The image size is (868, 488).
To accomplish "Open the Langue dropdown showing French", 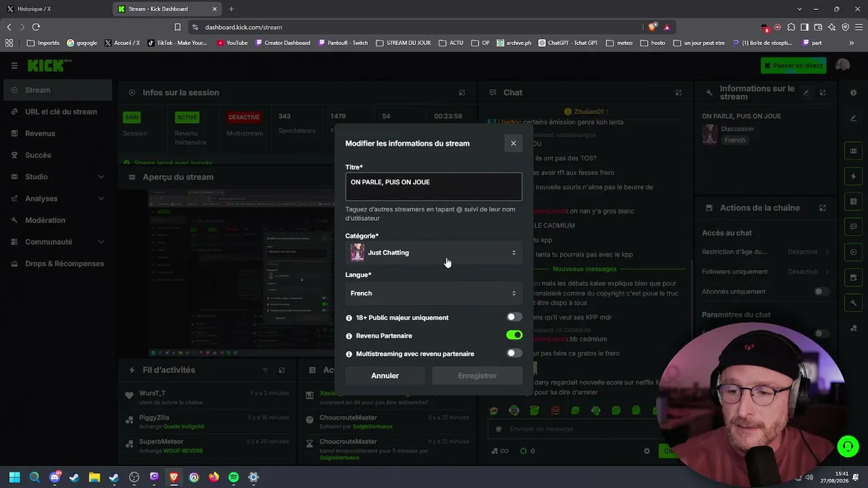I will tap(433, 293).
